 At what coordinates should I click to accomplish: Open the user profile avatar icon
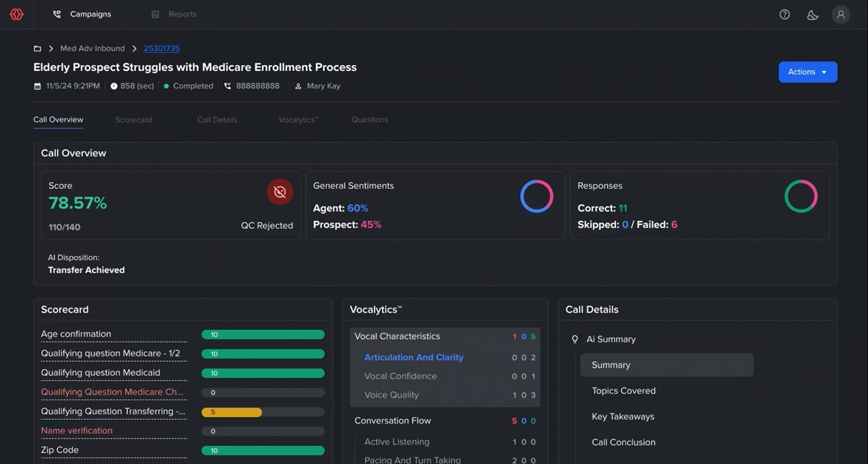point(841,14)
